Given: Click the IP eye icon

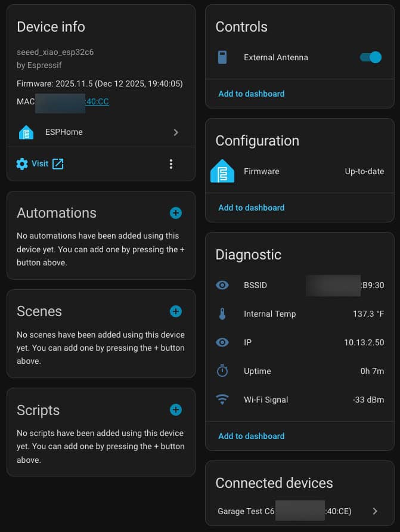Looking at the screenshot, I should click(222, 342).
